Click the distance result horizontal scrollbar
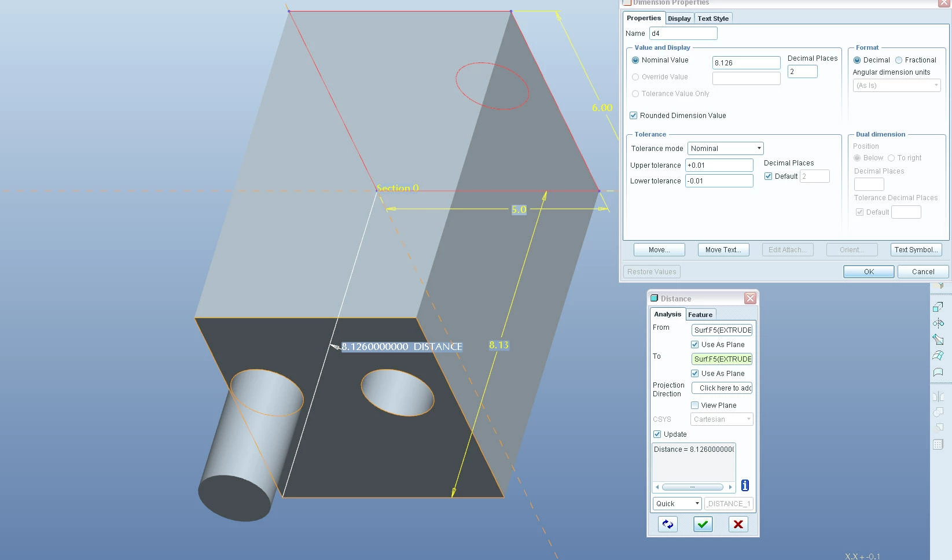 693,487
